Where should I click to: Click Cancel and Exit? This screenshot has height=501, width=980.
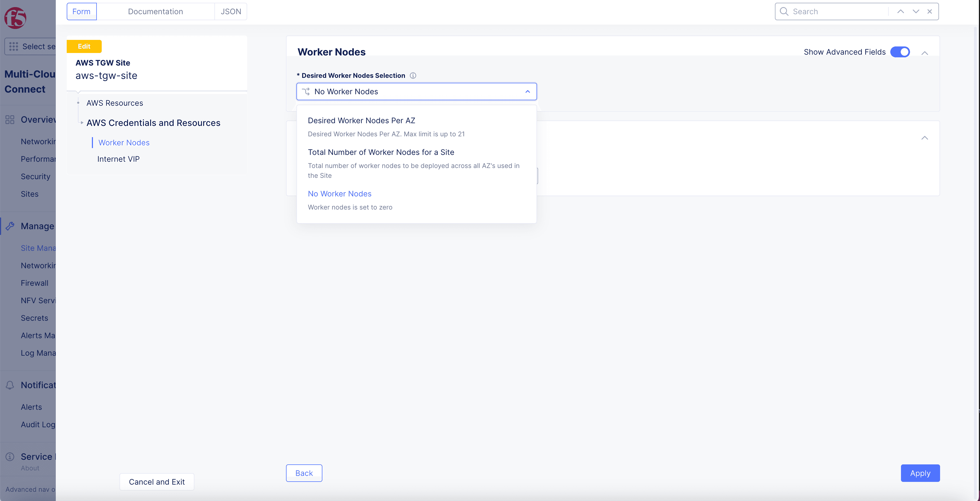click(x=157, y=482)
